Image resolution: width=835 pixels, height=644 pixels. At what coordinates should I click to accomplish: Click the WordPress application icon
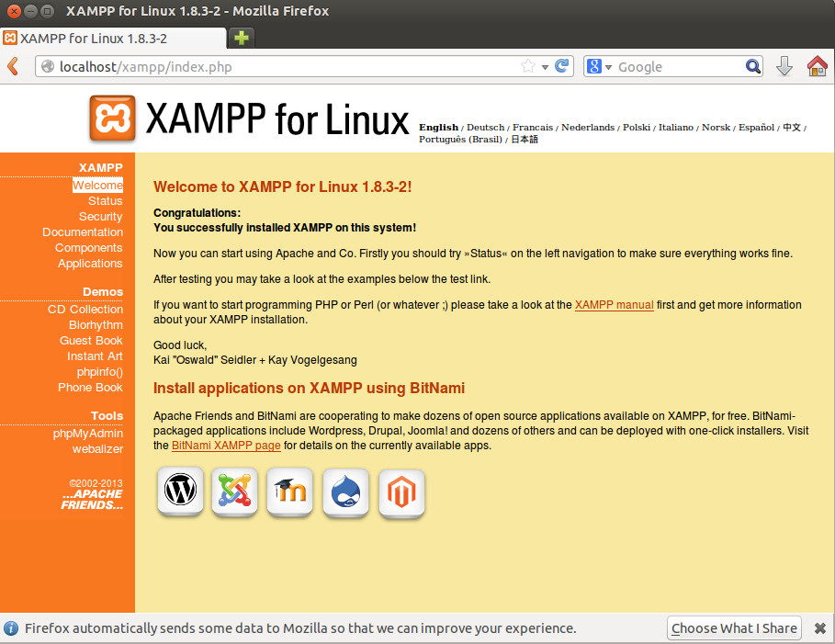(x=181, y=491)
